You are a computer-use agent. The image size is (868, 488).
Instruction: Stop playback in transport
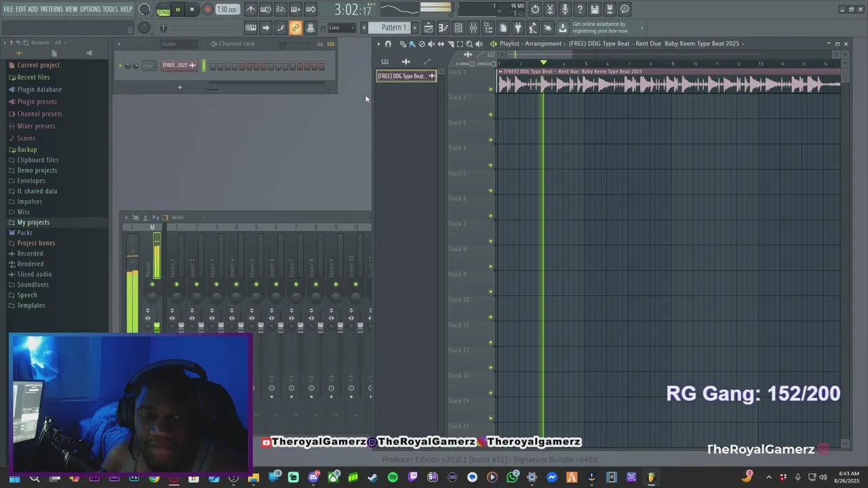tap(192, 9)
